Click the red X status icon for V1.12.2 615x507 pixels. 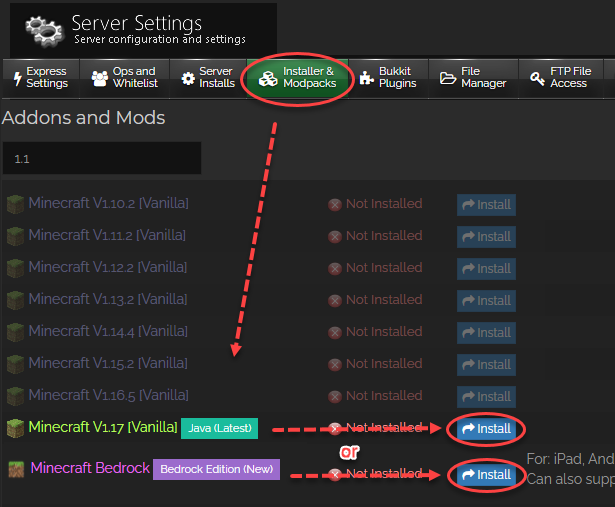pos(335,269)
